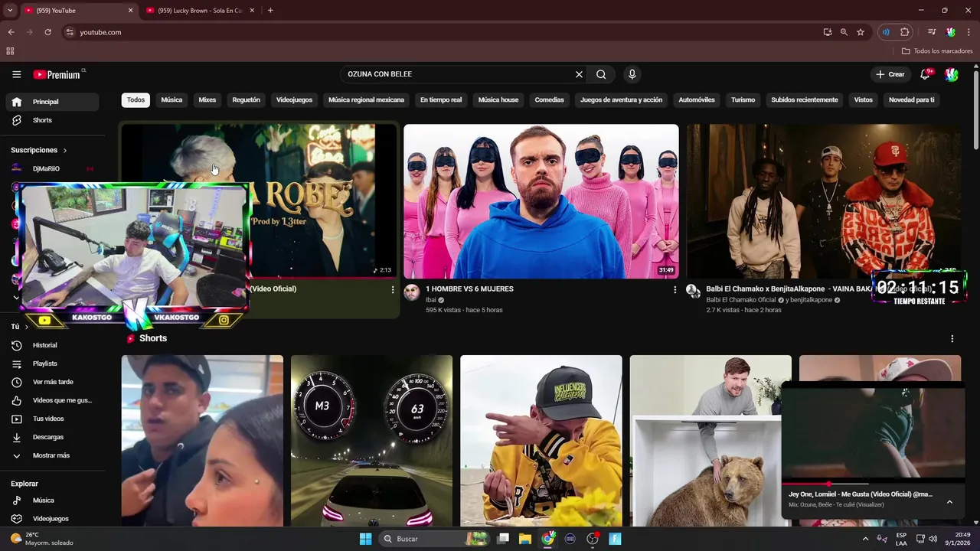980x551 pixels.
Task: Open options menu for 1 HOMBRE VS 6 MUJERES
Action: point(675,290)
